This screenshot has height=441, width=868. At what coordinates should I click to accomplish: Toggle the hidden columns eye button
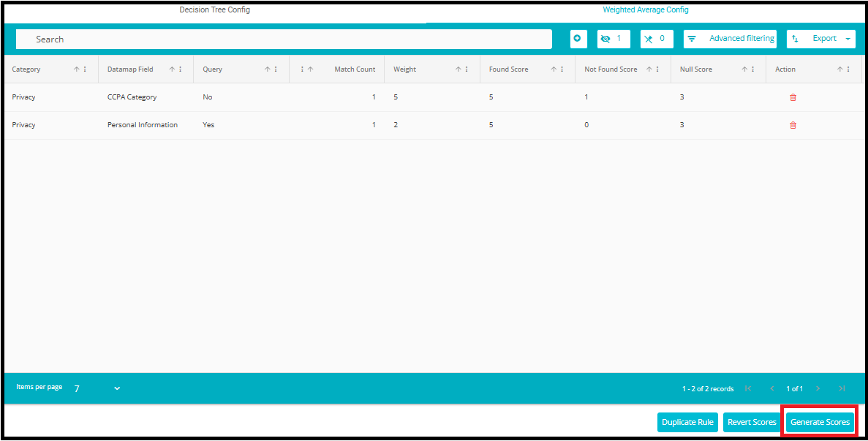[x=613, y=39]
